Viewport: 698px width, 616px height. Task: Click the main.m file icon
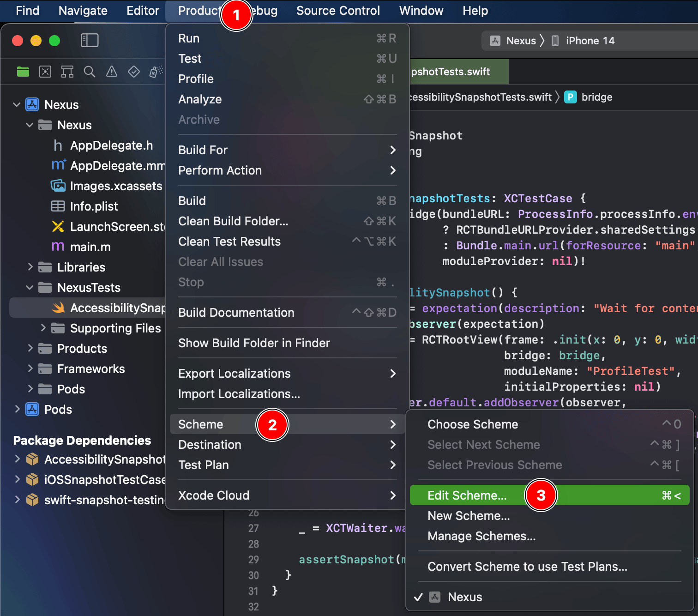pos(58,247)
